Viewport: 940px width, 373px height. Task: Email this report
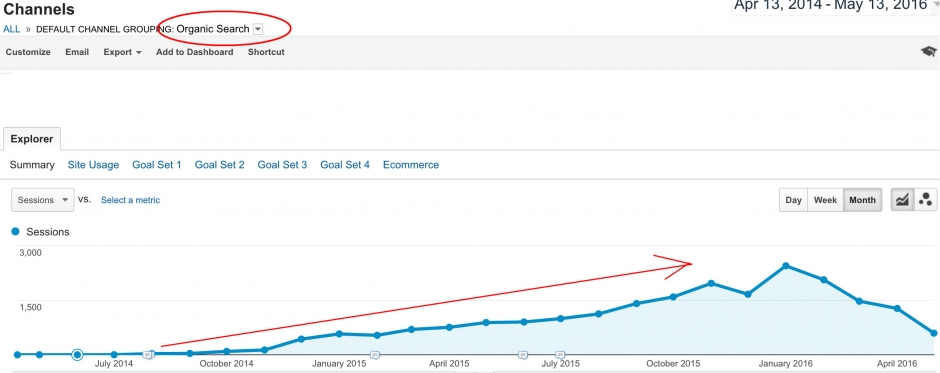77,52
